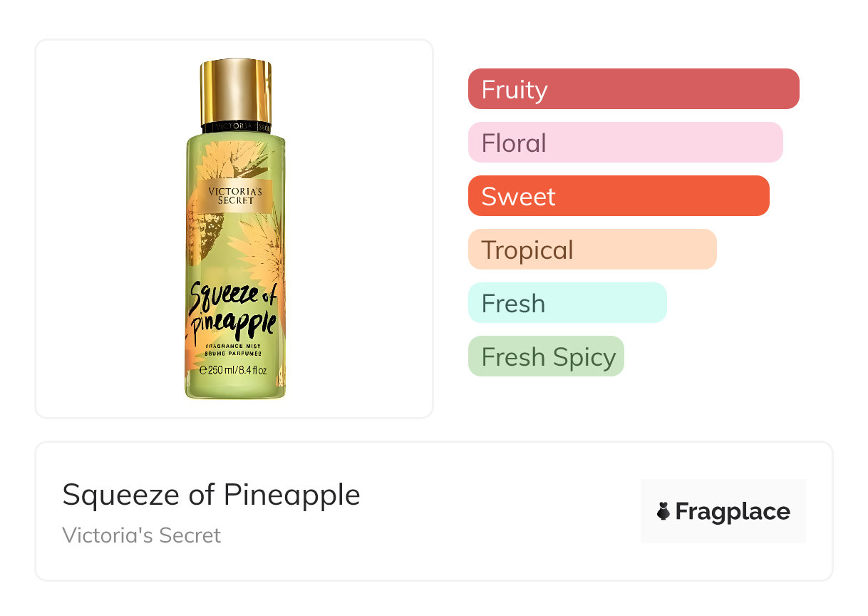The image size is (868, 616).
Task: Click the Fragrance Mist text on bottle
Action: click(233, 346)
